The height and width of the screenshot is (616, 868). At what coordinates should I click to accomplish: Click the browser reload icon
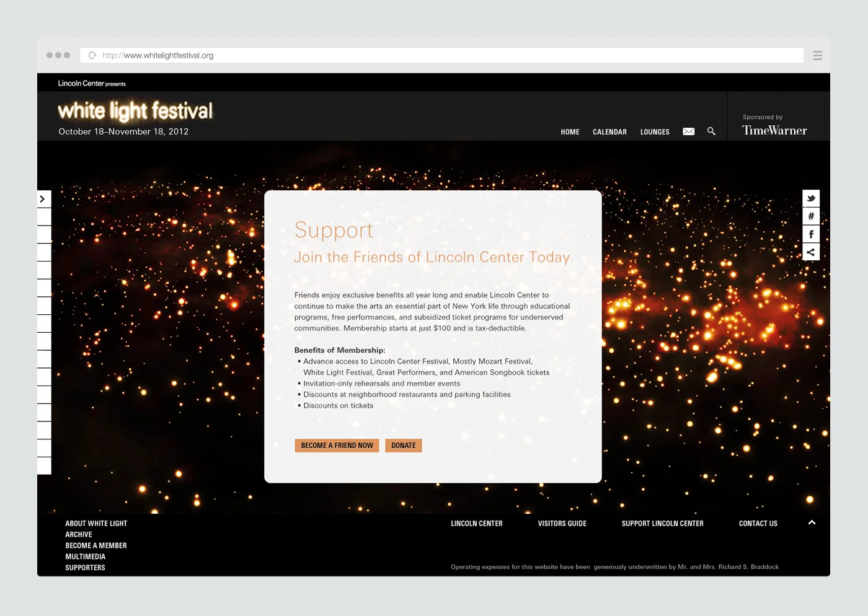92,55
